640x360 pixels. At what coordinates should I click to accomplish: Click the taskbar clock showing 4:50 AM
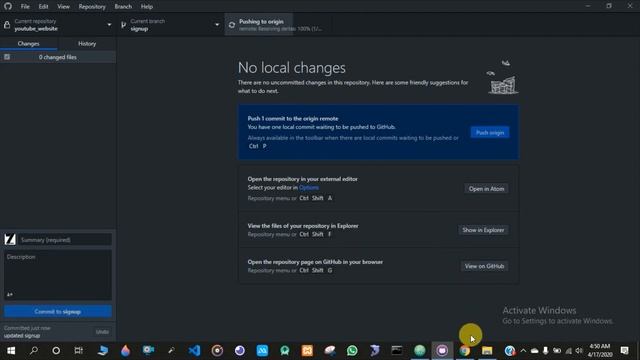tap(600, 350)
